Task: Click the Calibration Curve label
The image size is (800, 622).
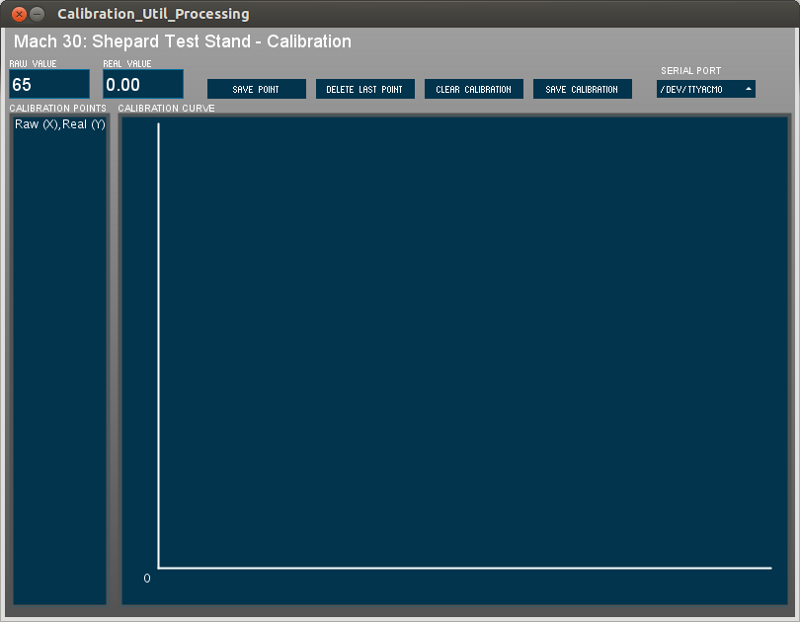Action: (166, 108)
